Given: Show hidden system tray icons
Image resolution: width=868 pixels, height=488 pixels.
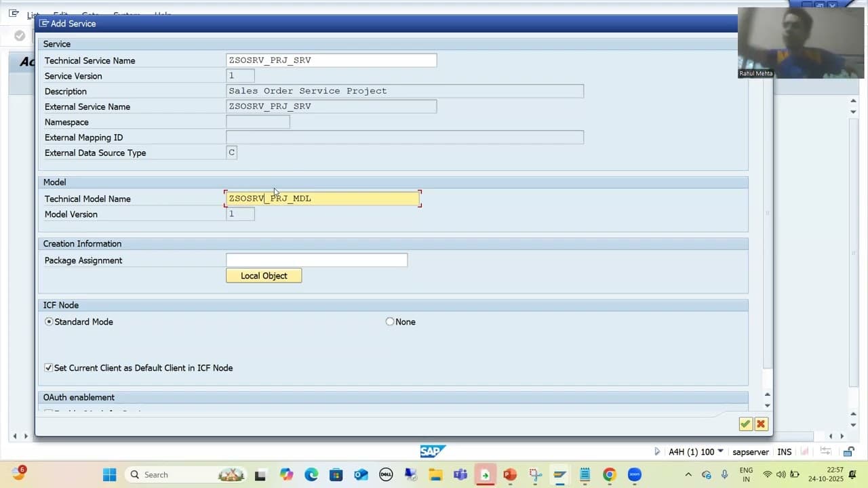Looking at the screenshot, I should point(688,474).
